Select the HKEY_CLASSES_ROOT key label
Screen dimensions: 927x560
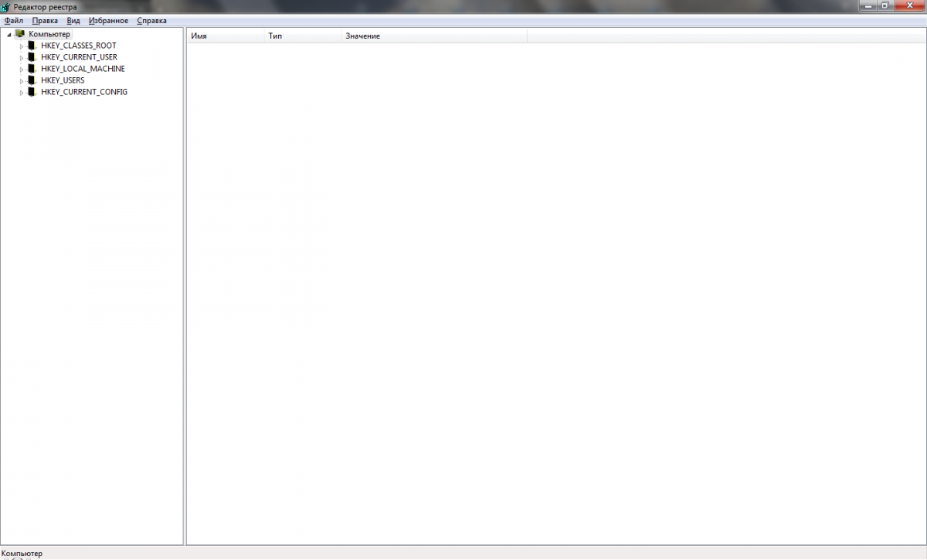[79, 46]
